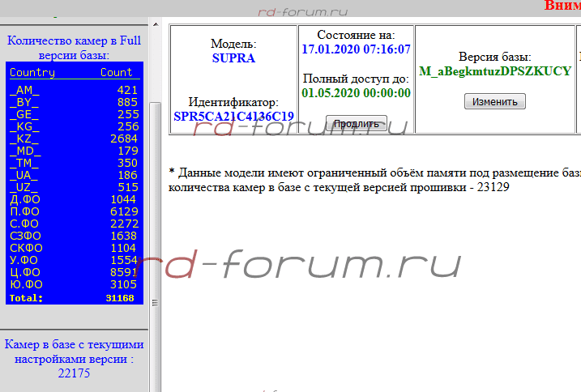Click the Полный доступ до: label

coord(356,79)
